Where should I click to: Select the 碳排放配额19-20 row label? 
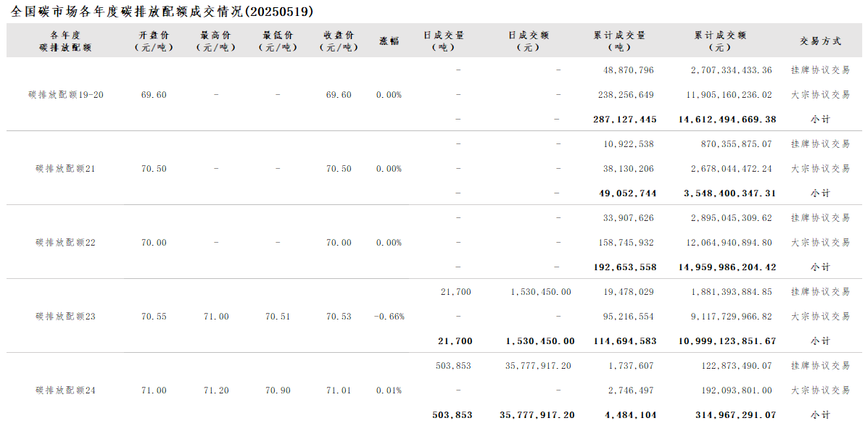click(x=66, y=95)
